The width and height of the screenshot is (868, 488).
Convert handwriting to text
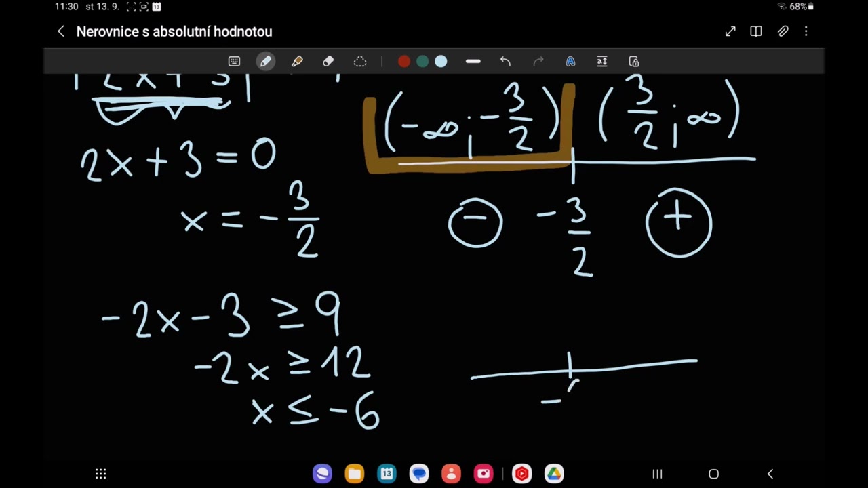[570, 62]
